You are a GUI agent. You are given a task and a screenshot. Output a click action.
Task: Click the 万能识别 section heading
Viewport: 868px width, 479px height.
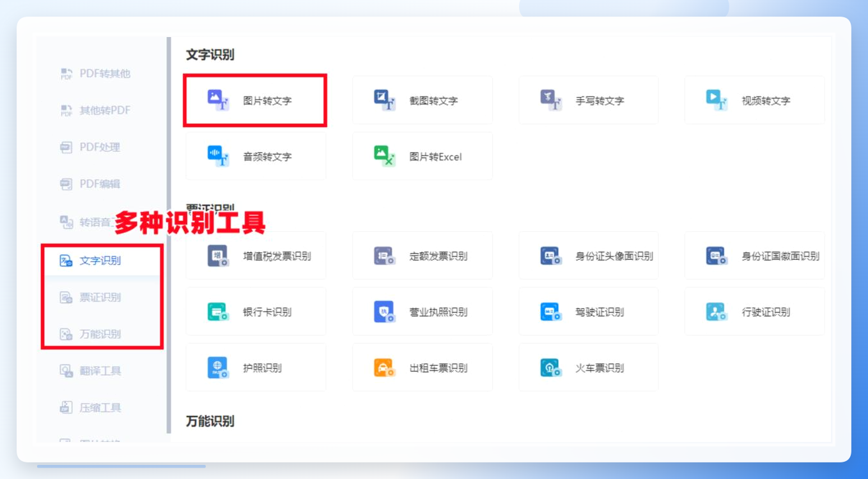(x=210, y=422)
